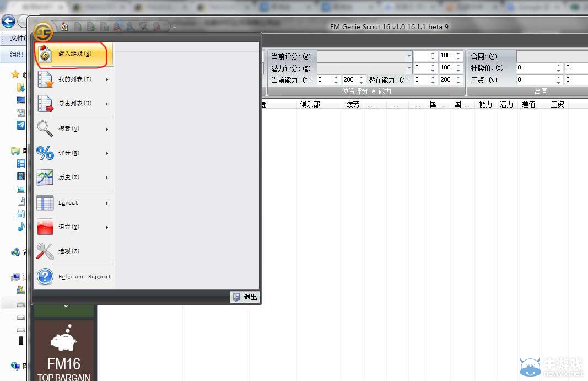Image resolution: width=588 pixels, height=381 pixels.
Task: Click the round GS application orb button
Action: 43,31
